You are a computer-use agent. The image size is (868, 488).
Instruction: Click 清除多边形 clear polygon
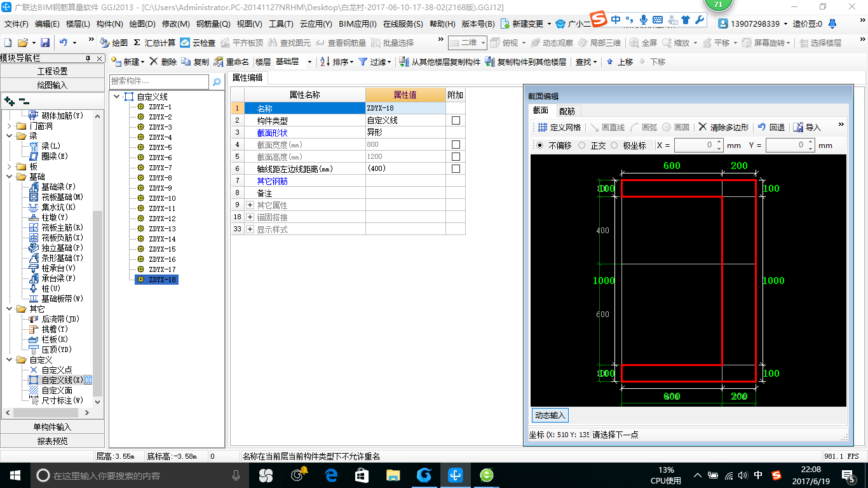724,127
